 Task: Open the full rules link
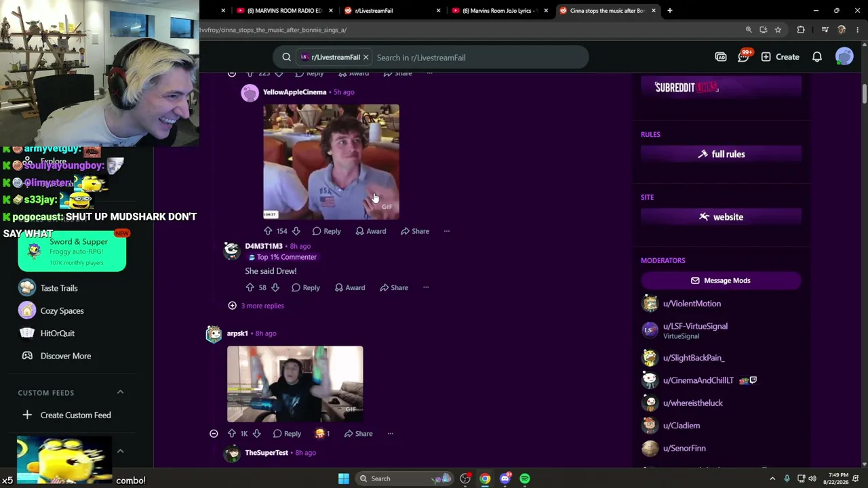(x=722, y=155)
